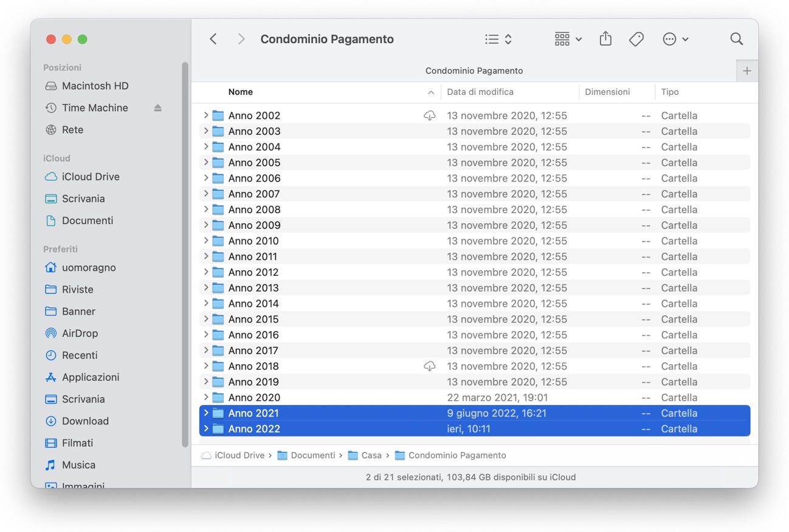This screenshot has height=532, width=789.
Task: Open Documenti from the path bar
Action: tap(314, 455)
